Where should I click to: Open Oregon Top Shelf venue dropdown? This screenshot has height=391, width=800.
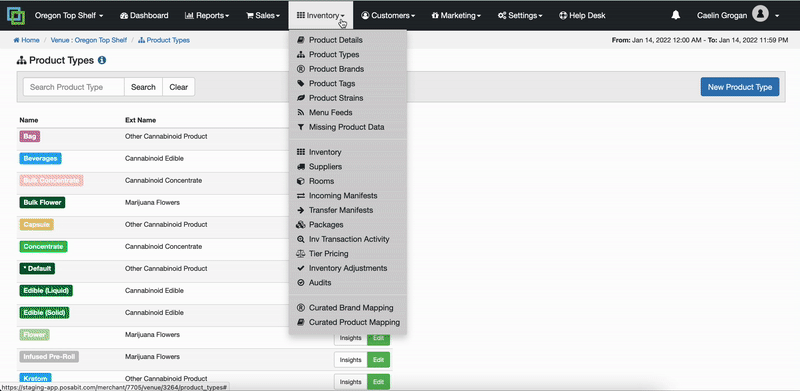[69, 15]
